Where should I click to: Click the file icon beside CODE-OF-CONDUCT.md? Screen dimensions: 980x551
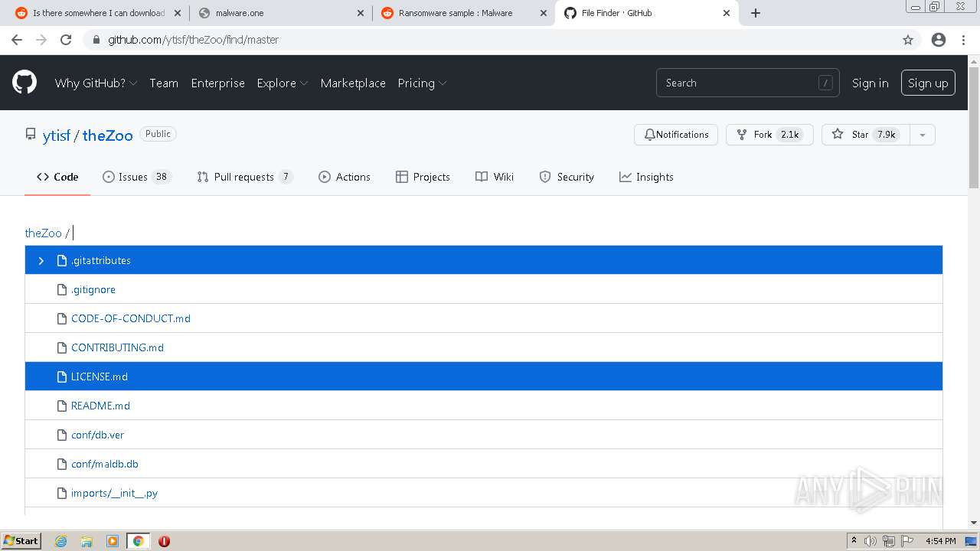click(x=62, y=318)
